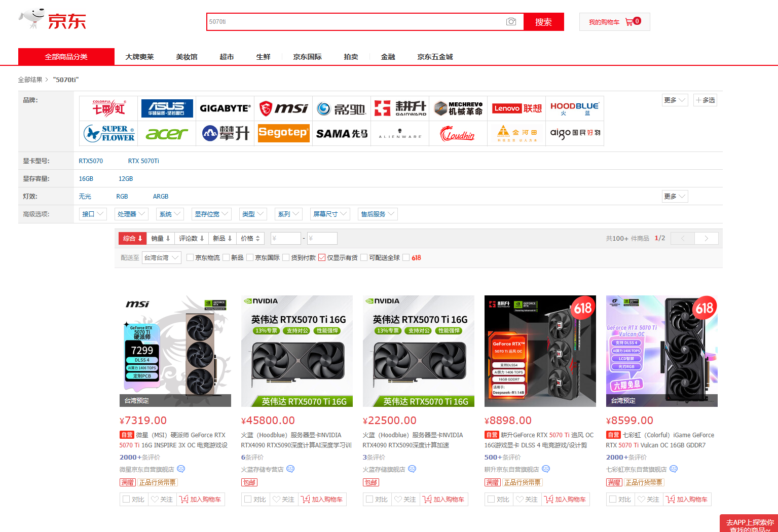Check 对比 for MSI ¥7319 product
The height and width of the screenshot is (532, 778).
(127, 499)
